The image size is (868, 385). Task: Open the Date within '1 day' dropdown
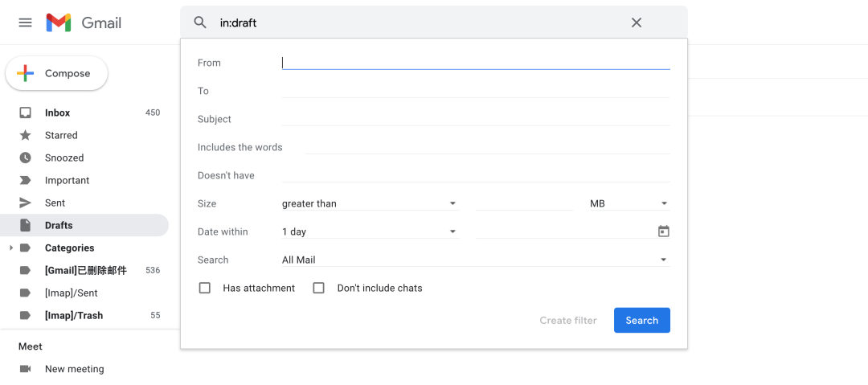370,231
